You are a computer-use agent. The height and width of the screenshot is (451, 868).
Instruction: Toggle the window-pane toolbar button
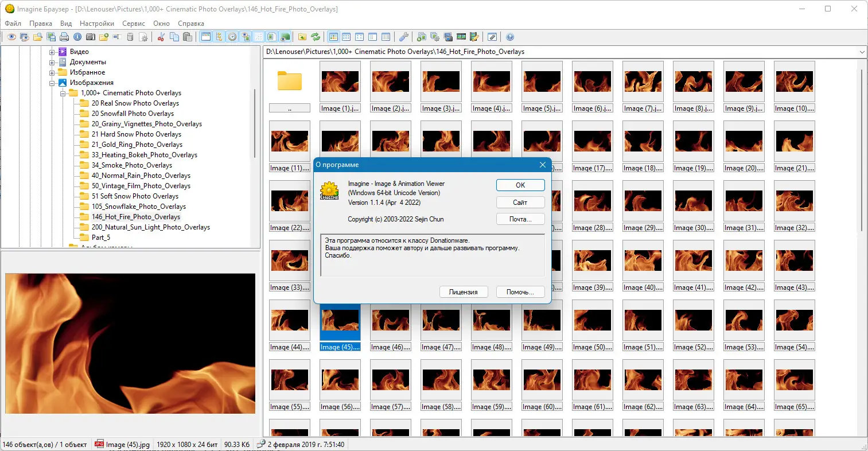(205, 37)
